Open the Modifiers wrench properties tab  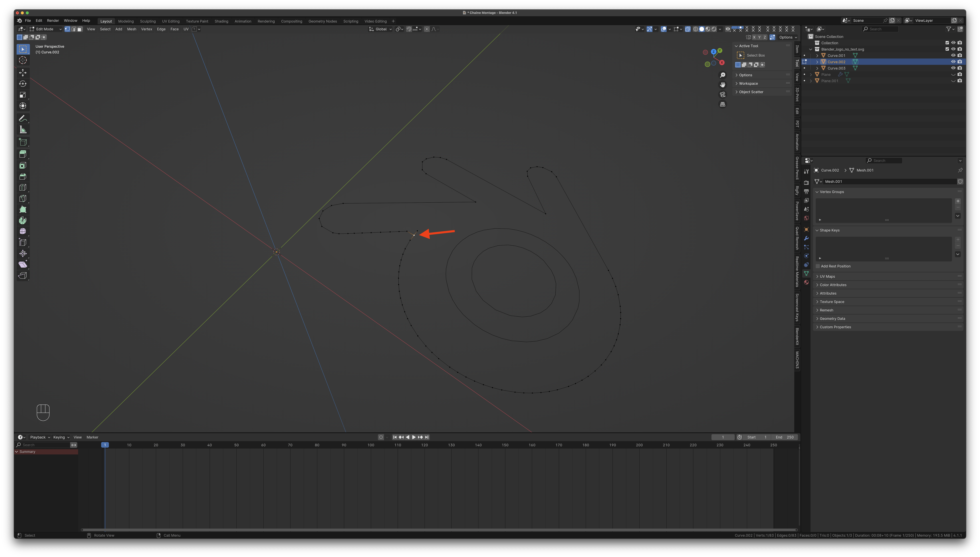coord(806,238)
